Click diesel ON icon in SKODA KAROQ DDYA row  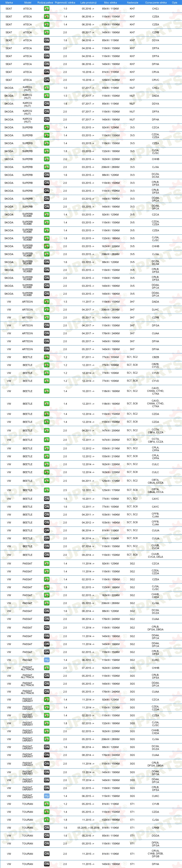(47, 103)
